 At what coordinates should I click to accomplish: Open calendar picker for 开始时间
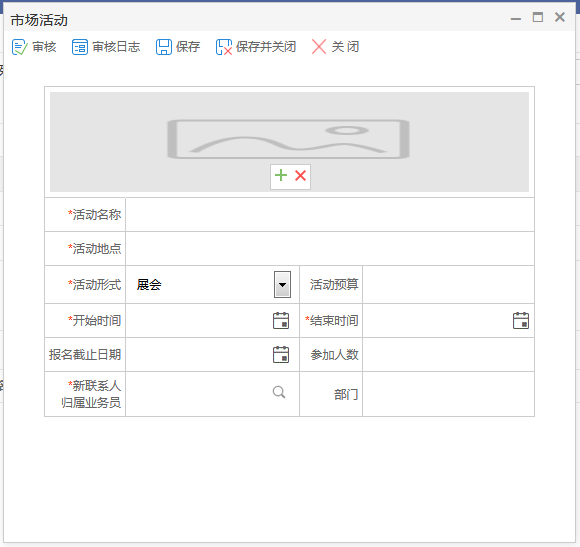[281, 321]
